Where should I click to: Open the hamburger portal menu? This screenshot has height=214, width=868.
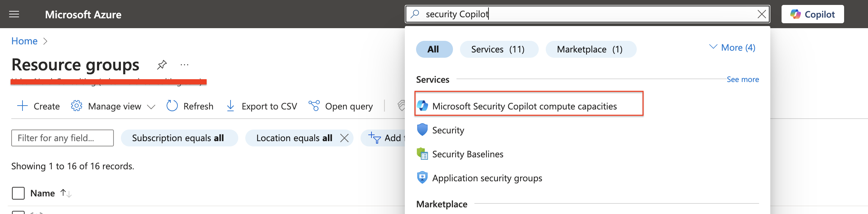tap(14, 14)
